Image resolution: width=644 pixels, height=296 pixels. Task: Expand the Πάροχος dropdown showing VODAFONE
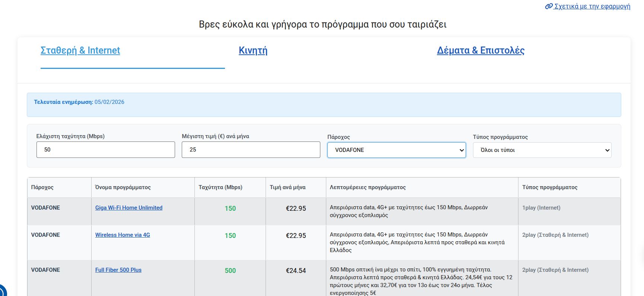pos(396,150)
